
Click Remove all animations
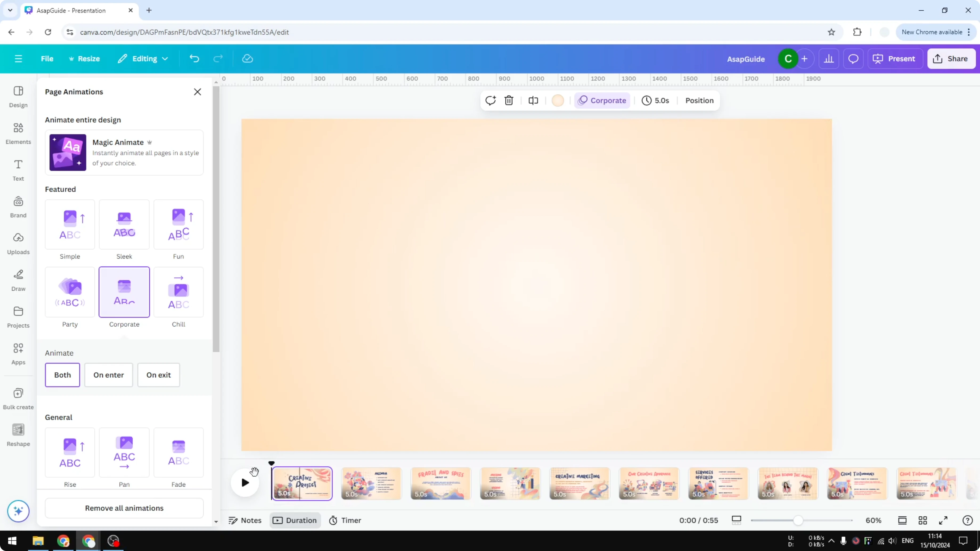point(124,508)
